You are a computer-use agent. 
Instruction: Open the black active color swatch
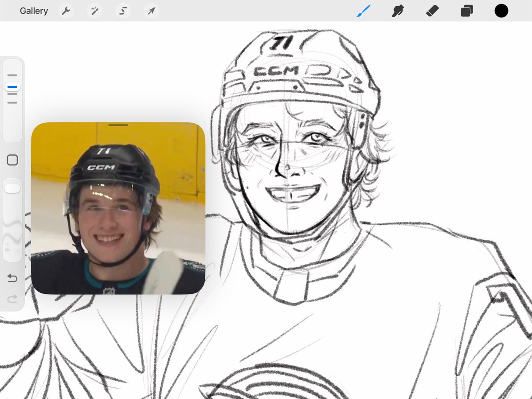coord(501,11)
